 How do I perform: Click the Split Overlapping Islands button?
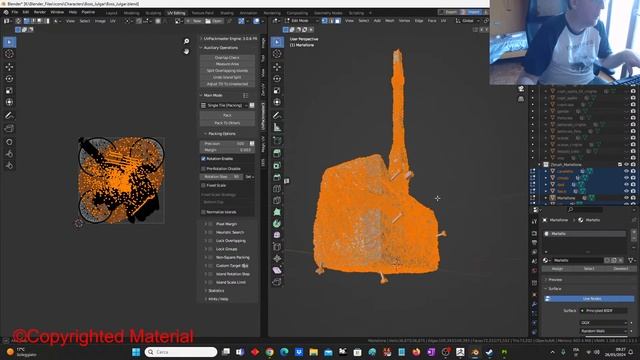[x=227, y=71]
